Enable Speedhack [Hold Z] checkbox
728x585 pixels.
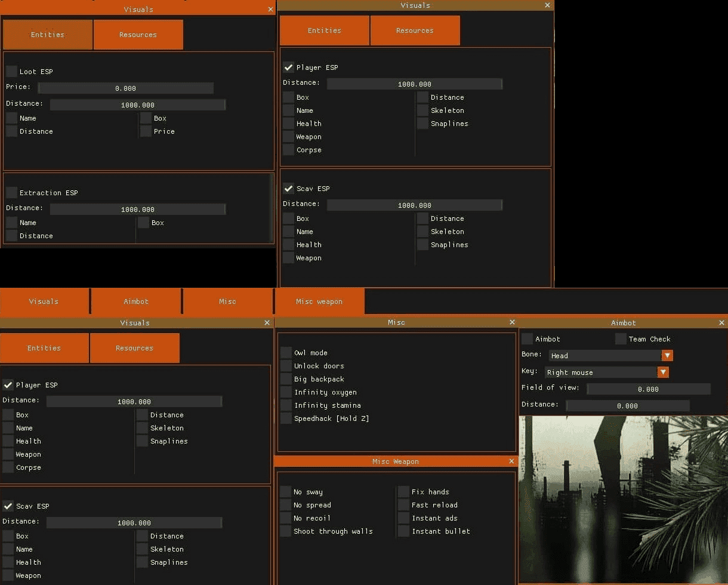[x=286, y=418]
